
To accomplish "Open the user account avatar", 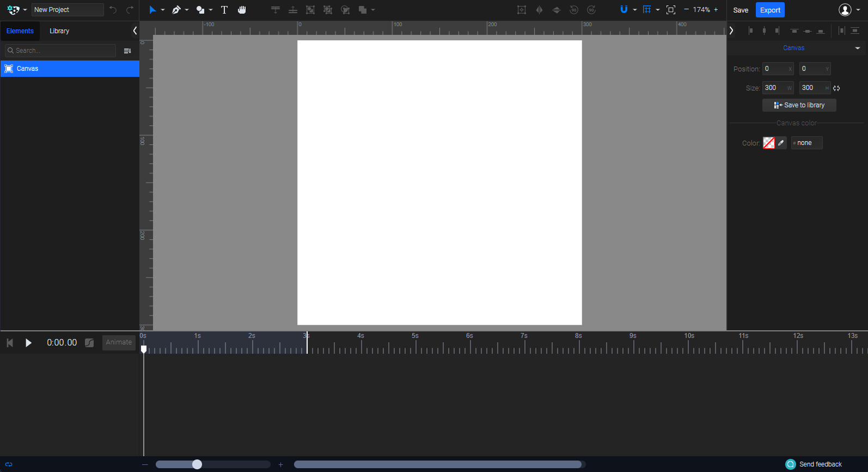I will (845, 10).
